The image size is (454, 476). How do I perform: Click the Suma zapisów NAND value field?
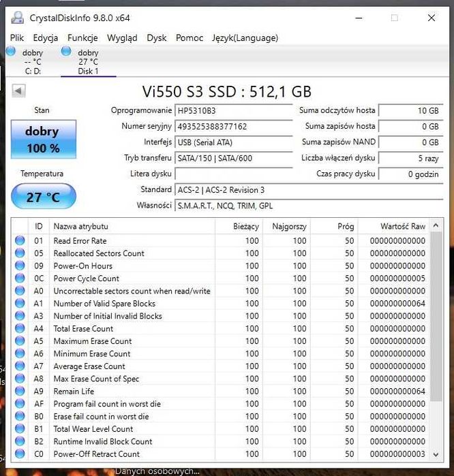tap(410, 142)
